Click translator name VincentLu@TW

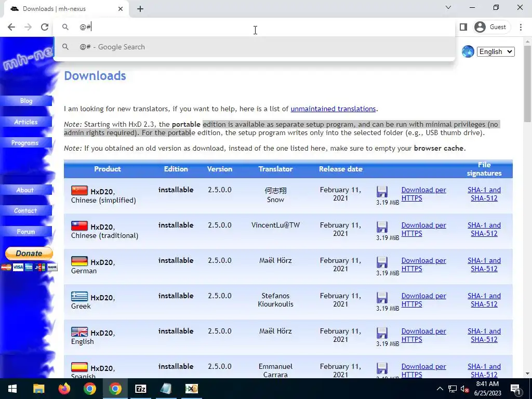click(x=275, y=225)
